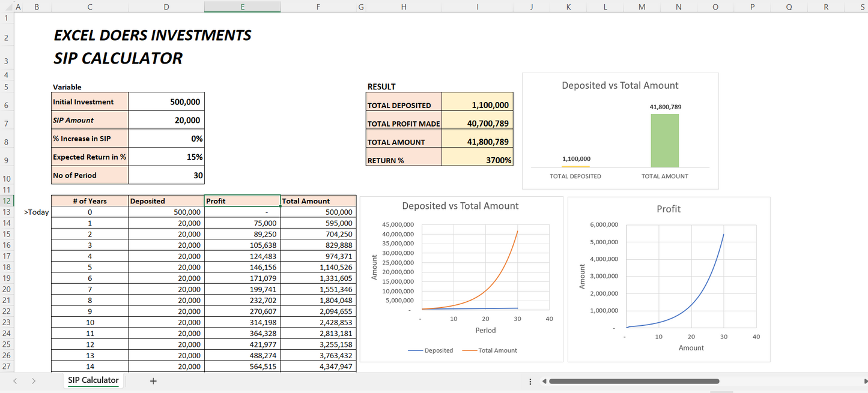
Task: Select profit cell 314,198
Action: [242, 322]
